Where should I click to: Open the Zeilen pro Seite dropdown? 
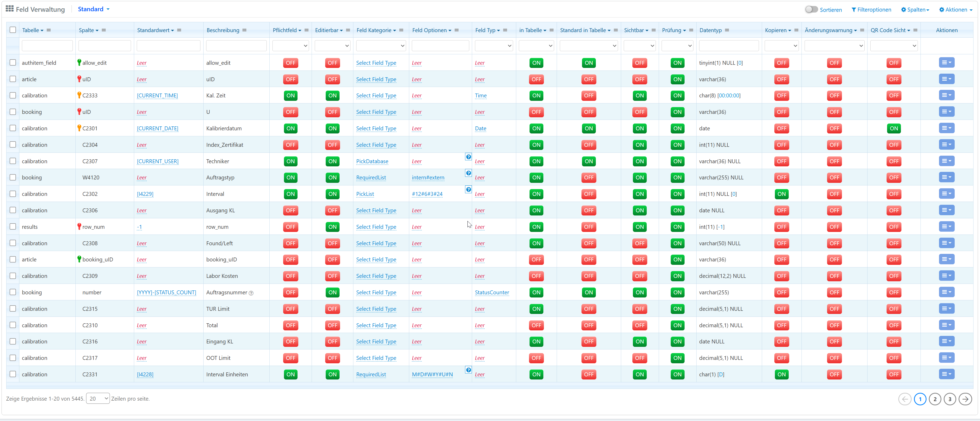pyautogui.click(x=98, y=399)
